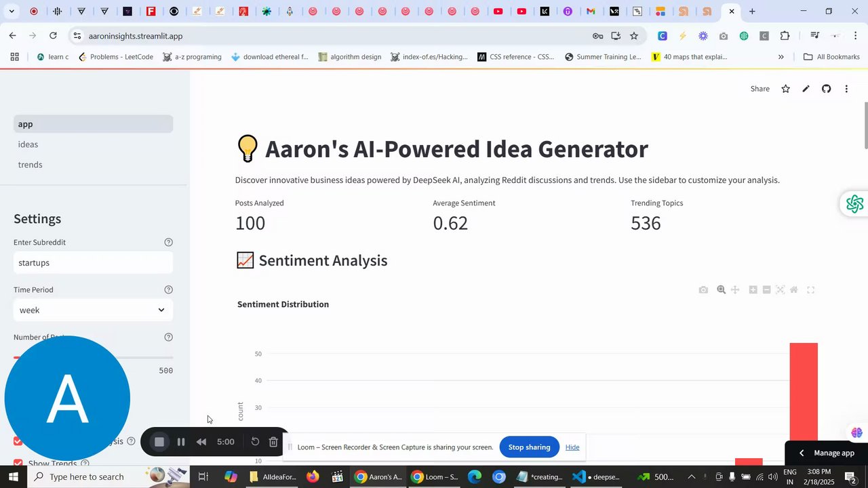Navigate to the ideas page

pyautogui.click(x=93, y=144)
